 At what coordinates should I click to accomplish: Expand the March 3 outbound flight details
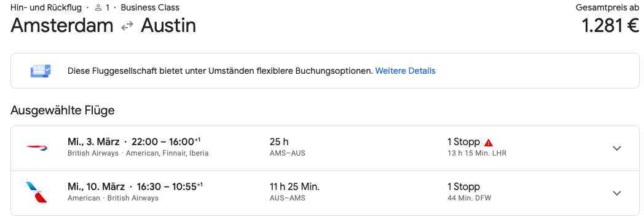(x=617, y=148)
